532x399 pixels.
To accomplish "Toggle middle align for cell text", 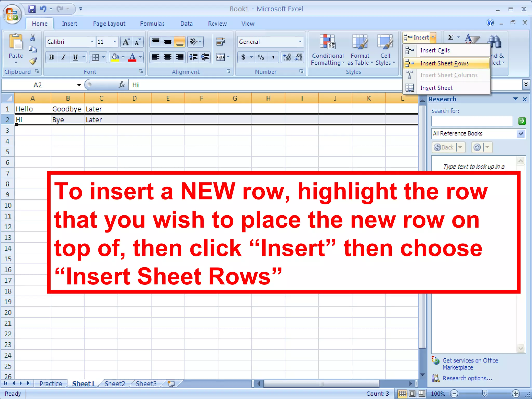I will coord(168,42).
